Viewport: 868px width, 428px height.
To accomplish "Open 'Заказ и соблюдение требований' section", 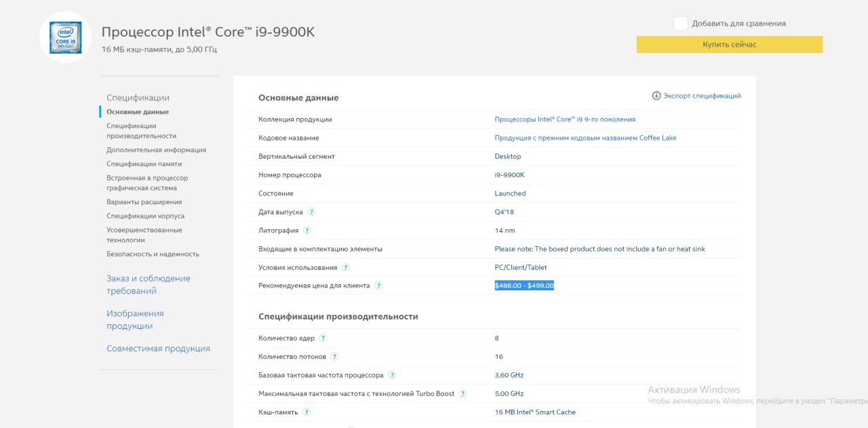I will tap(149, 285).
